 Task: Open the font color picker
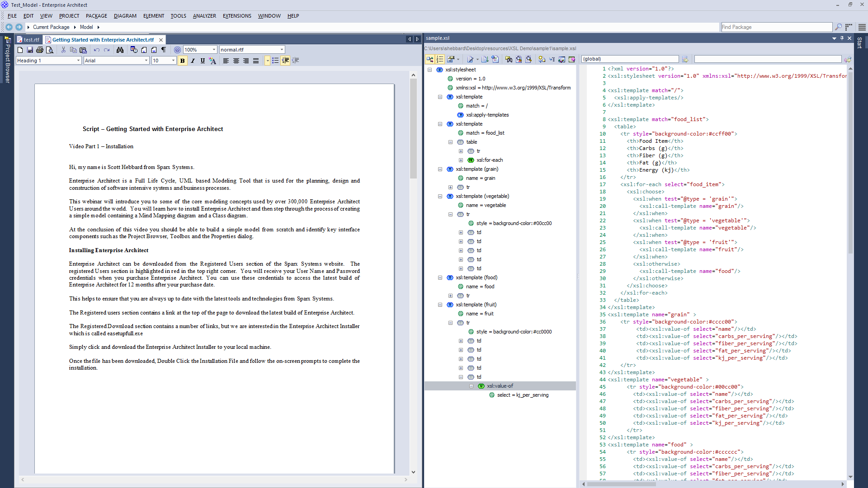click(212, 61)
